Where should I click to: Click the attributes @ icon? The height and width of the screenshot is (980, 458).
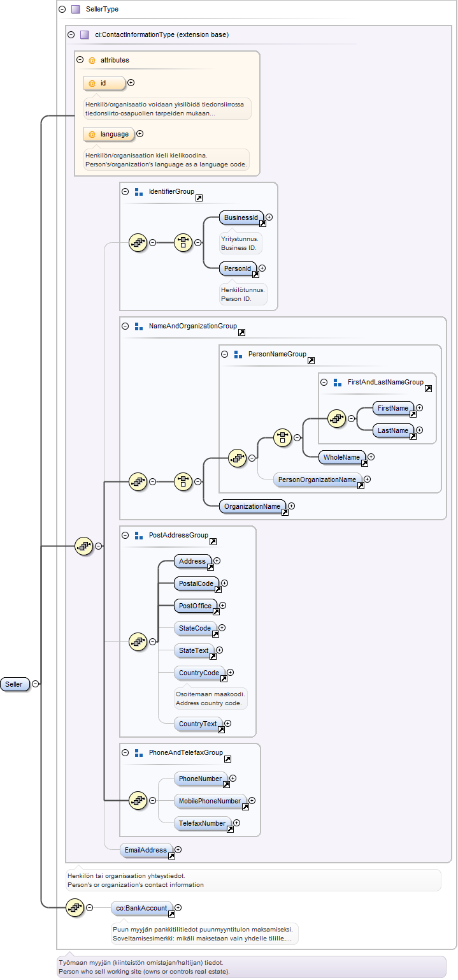[92, 60]
